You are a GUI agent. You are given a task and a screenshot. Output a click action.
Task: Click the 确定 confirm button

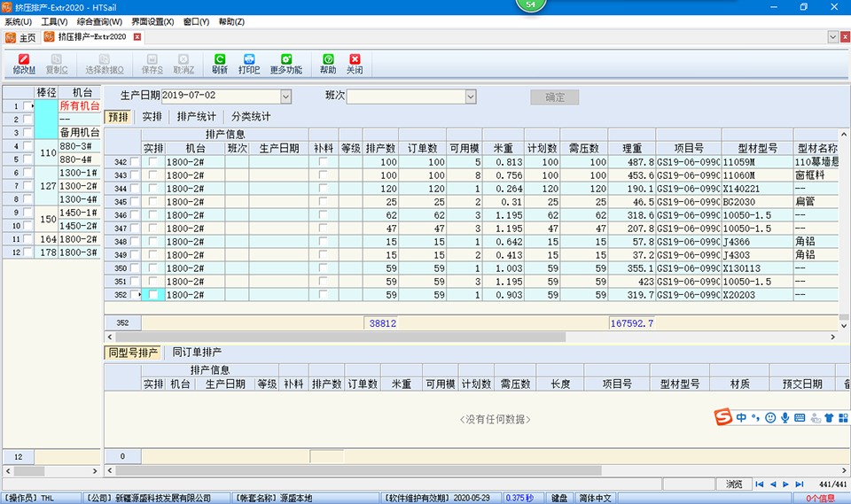(555, 97)
